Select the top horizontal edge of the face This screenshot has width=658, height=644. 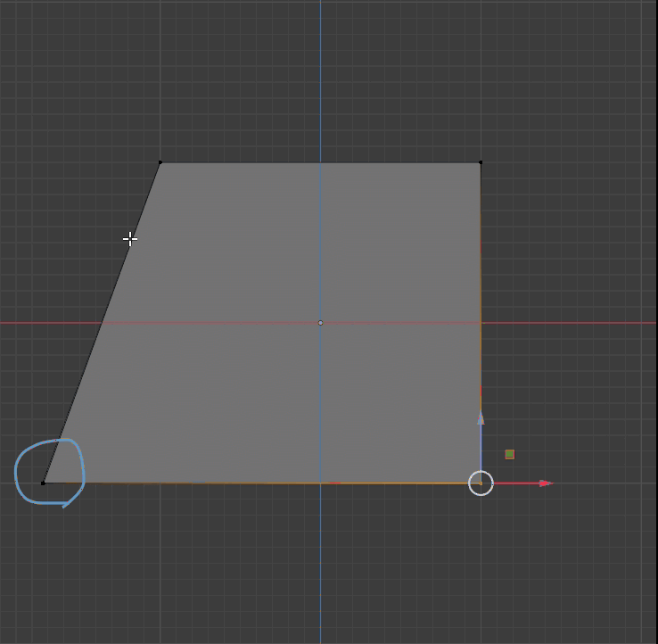pos(320,162)
